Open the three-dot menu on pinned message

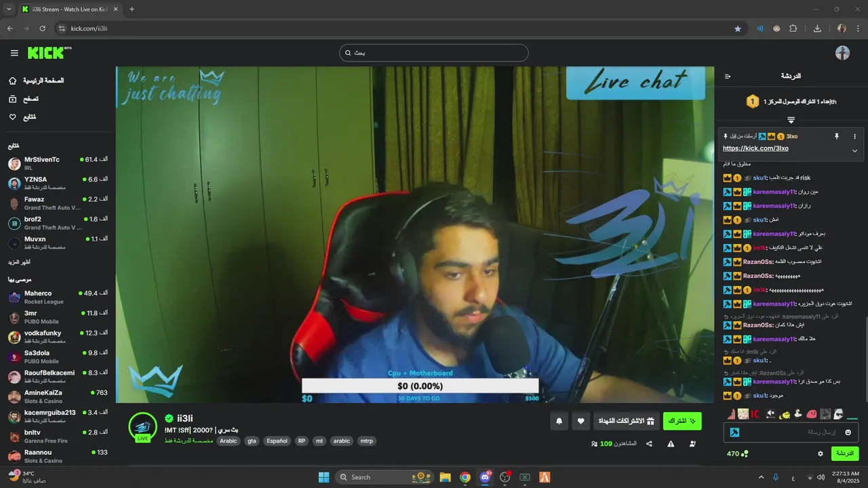(x=854, y=136)
